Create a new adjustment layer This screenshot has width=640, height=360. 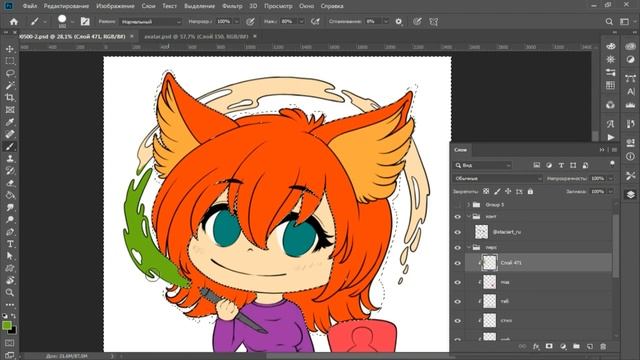pyautogui.click(x=563, y=347)
